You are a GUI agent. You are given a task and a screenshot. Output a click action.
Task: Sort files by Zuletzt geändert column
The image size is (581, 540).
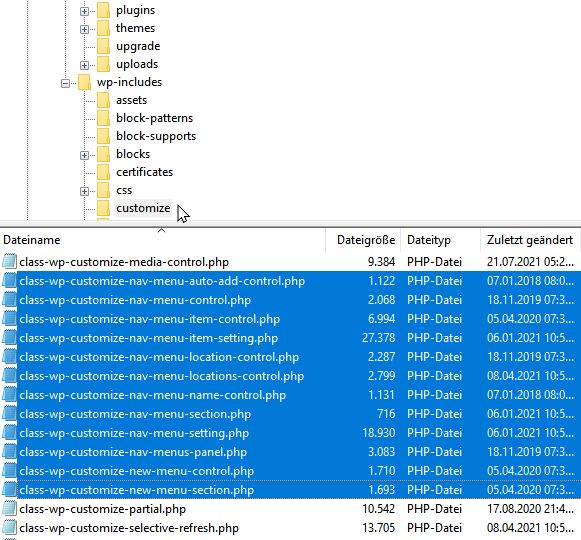530,240
